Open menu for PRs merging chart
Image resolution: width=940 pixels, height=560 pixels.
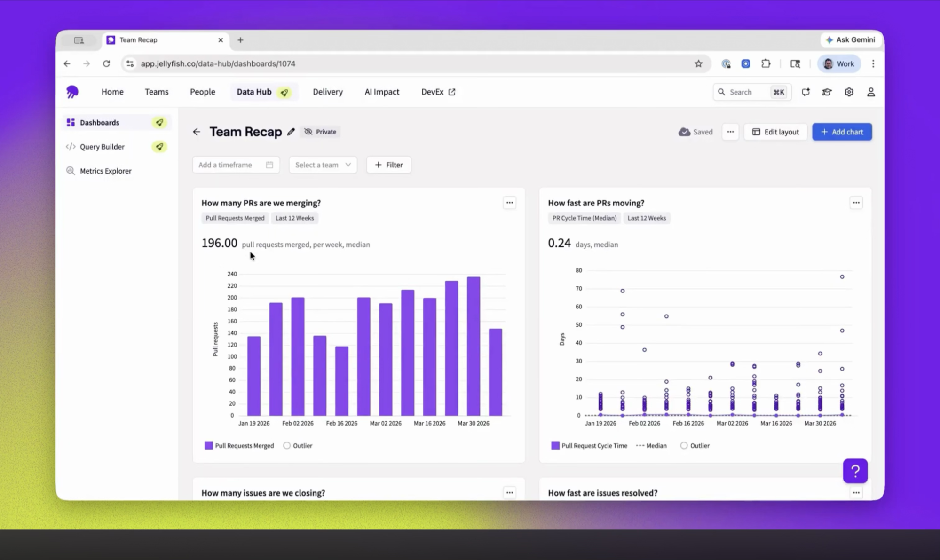pyautogui.click(x=509, y=203)
